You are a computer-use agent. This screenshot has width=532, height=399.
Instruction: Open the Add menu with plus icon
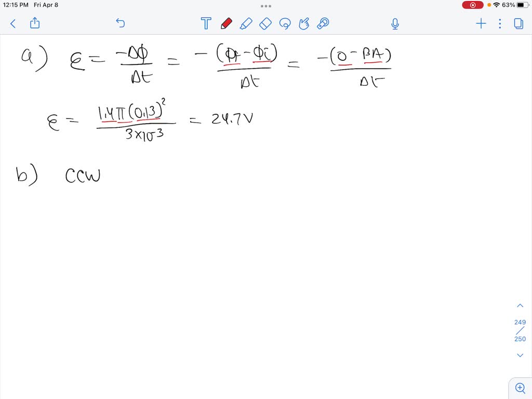coord(481,23)
